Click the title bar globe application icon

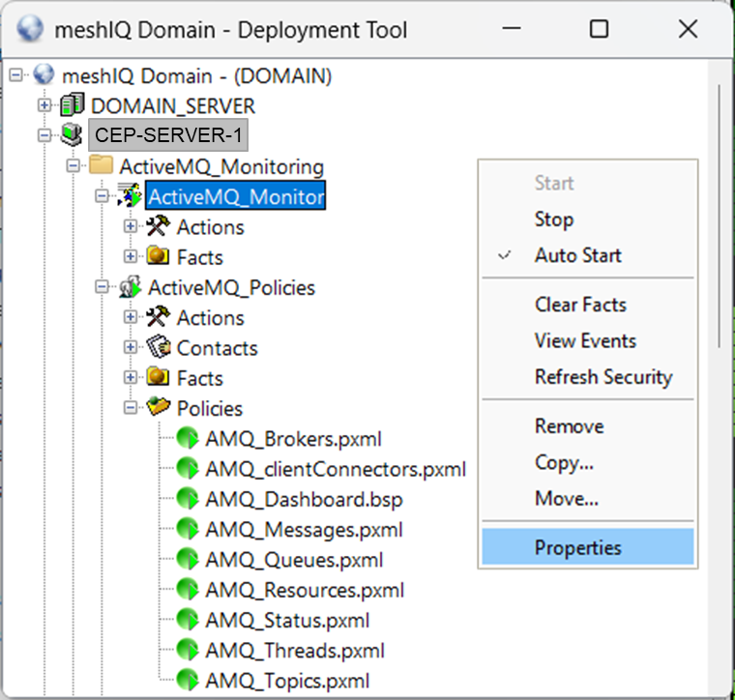(30, 29)
